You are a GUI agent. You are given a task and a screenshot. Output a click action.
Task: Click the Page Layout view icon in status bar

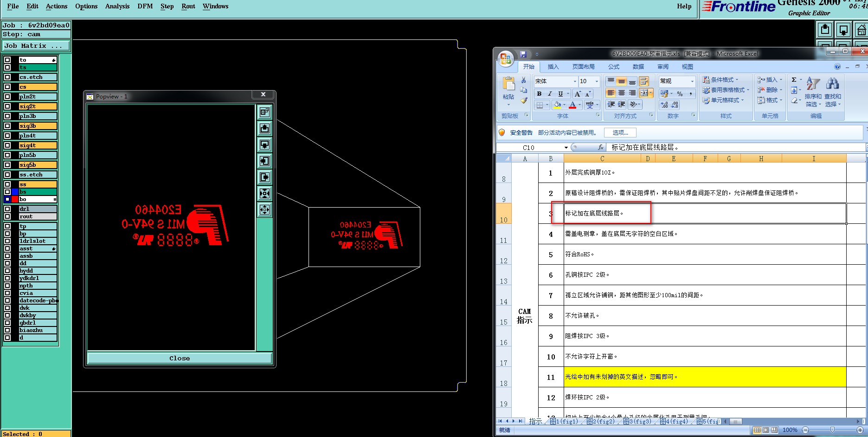point(765,430)
